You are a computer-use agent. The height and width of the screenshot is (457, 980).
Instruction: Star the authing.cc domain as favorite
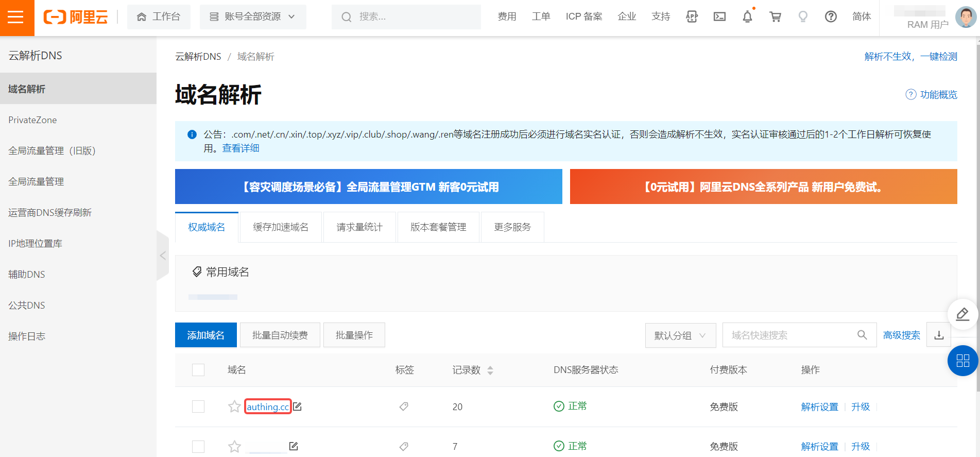[234, 407]
